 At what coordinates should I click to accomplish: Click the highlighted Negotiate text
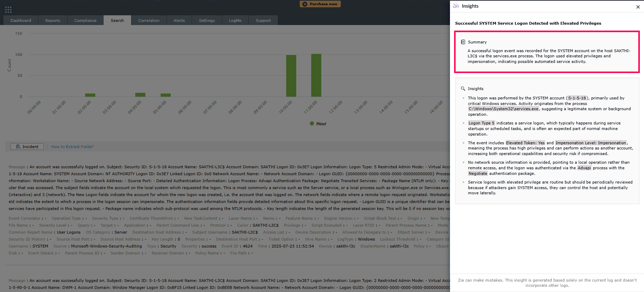click(x=478, y=173)
